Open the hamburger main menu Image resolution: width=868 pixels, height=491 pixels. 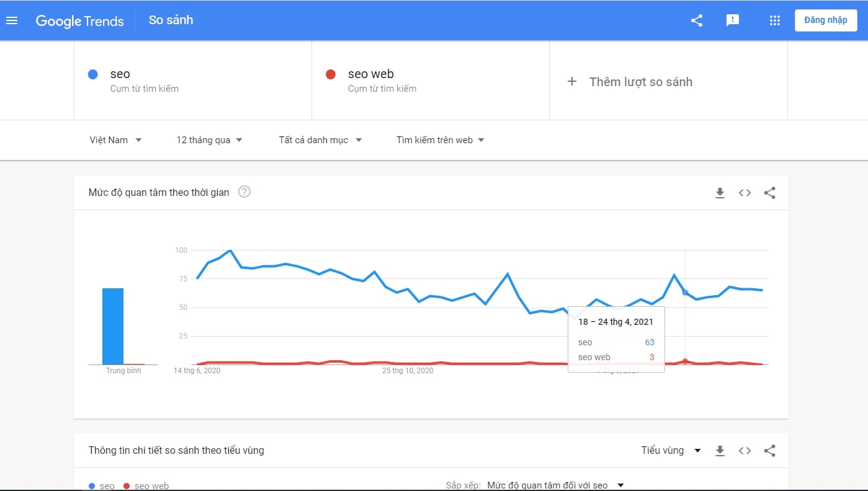pos(12,20)
